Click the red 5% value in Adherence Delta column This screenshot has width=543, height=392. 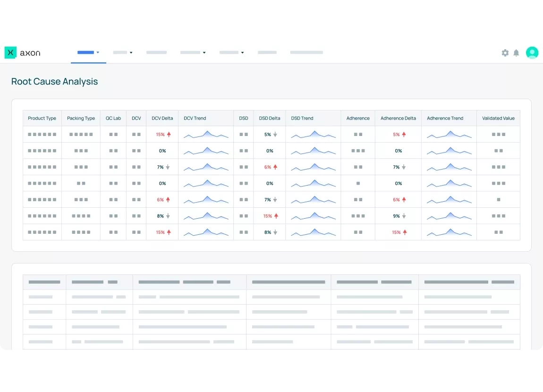[396, 134]
